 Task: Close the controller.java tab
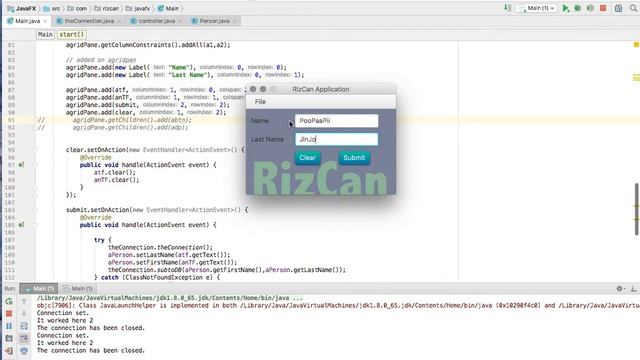180,21
